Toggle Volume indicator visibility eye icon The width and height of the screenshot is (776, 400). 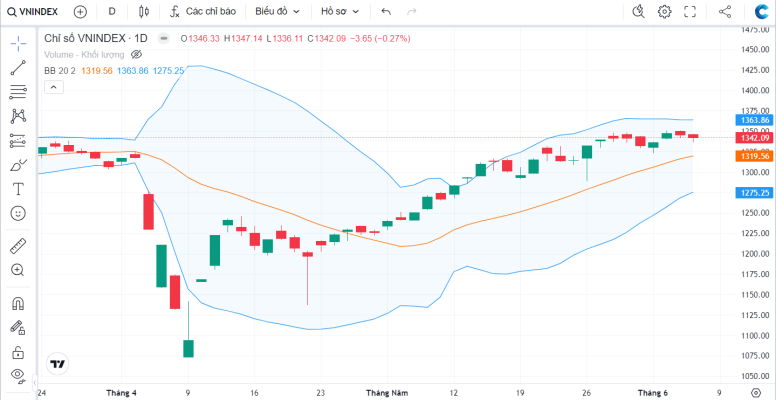point(137,54)
